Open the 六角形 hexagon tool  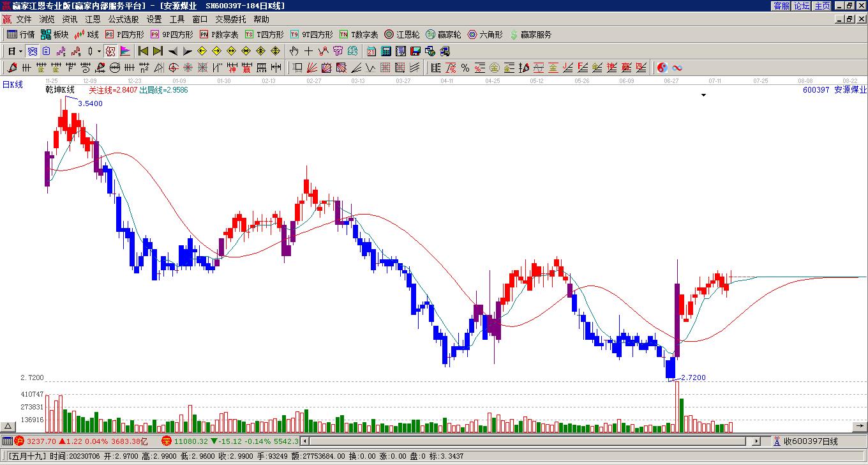point(485,34)
